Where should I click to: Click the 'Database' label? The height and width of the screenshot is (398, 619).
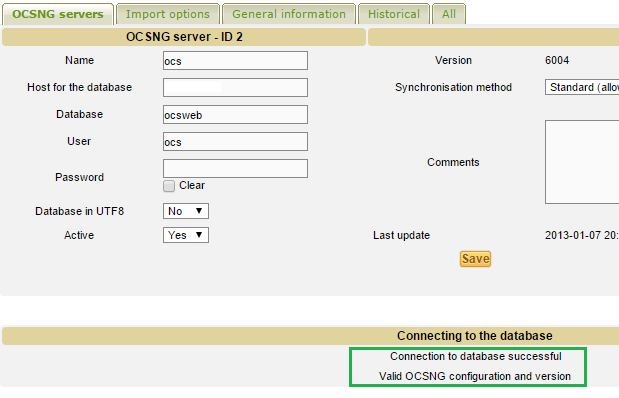tap(79, 115)
